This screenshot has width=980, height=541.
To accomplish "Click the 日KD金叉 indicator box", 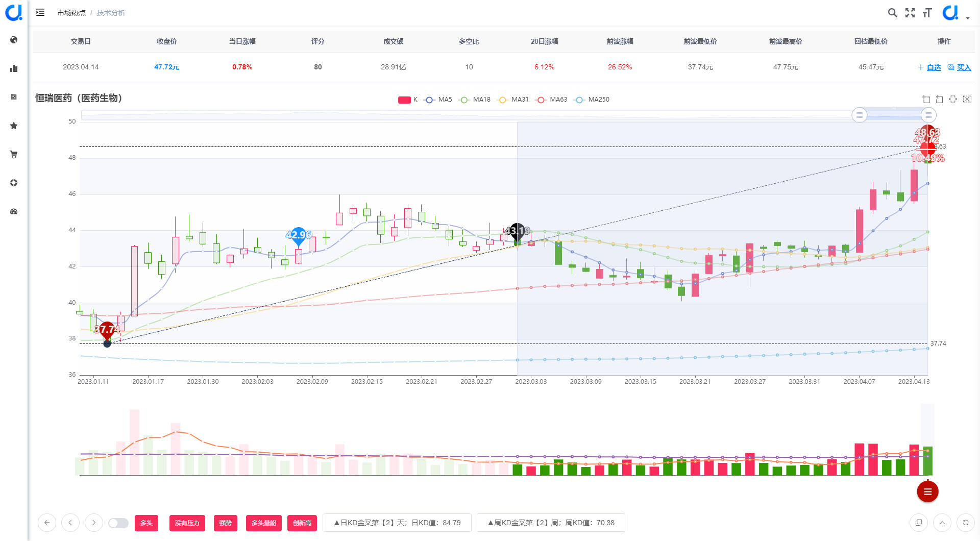I will 397,523.
